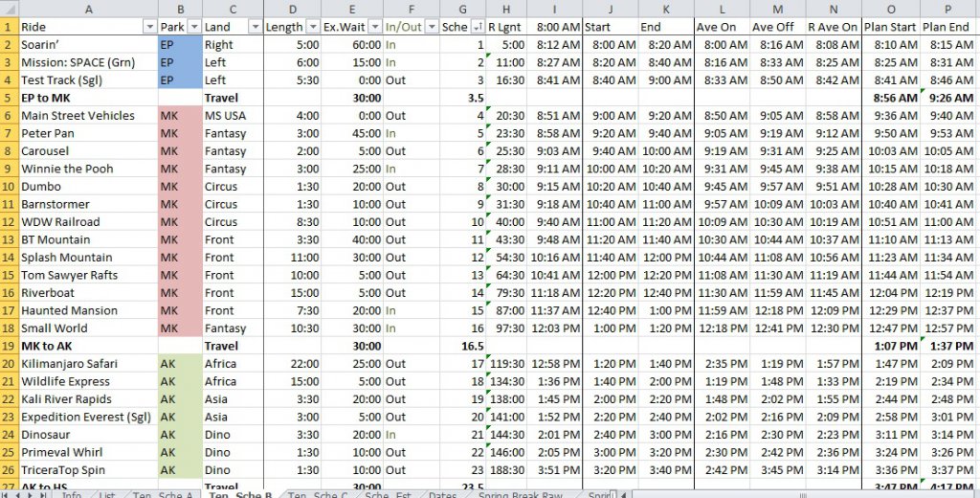Select column C header
Screen dimensions: 980x498
(x=233, y=9)
